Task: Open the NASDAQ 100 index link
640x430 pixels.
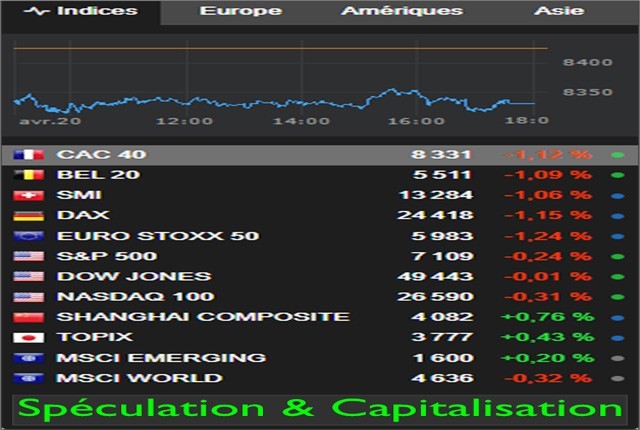Action: [x=121, y=297]
